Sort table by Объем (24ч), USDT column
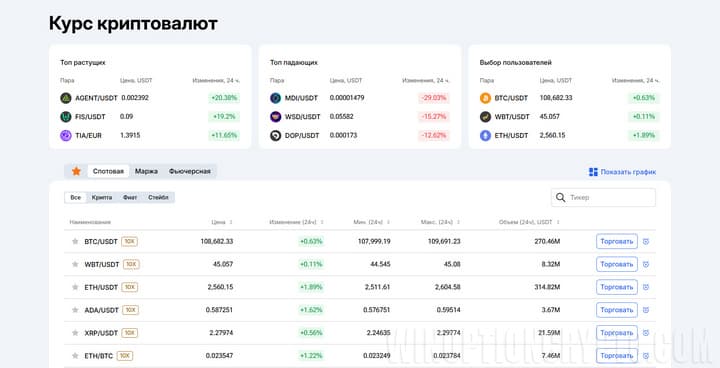 529,222
